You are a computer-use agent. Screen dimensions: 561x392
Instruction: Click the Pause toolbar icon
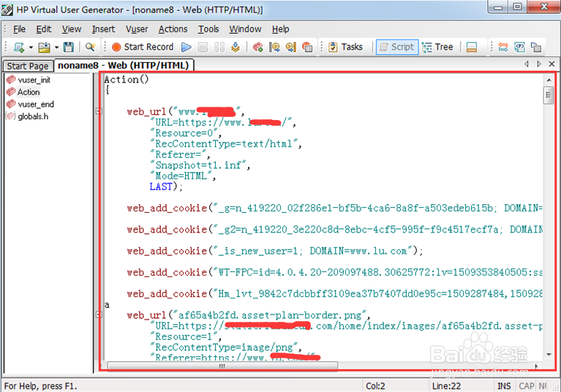pos(219,48)
